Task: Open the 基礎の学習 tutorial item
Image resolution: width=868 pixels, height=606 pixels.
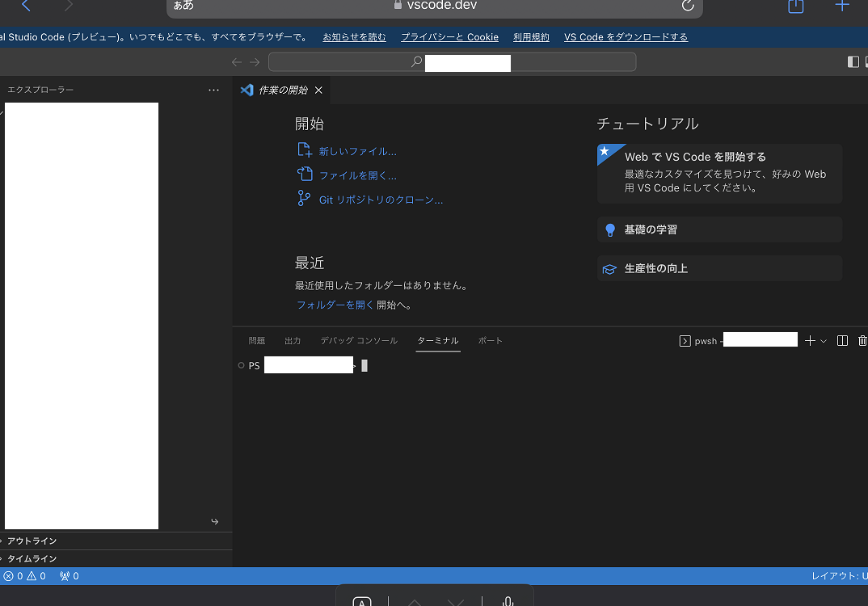Action: click(x=719, y=229)
